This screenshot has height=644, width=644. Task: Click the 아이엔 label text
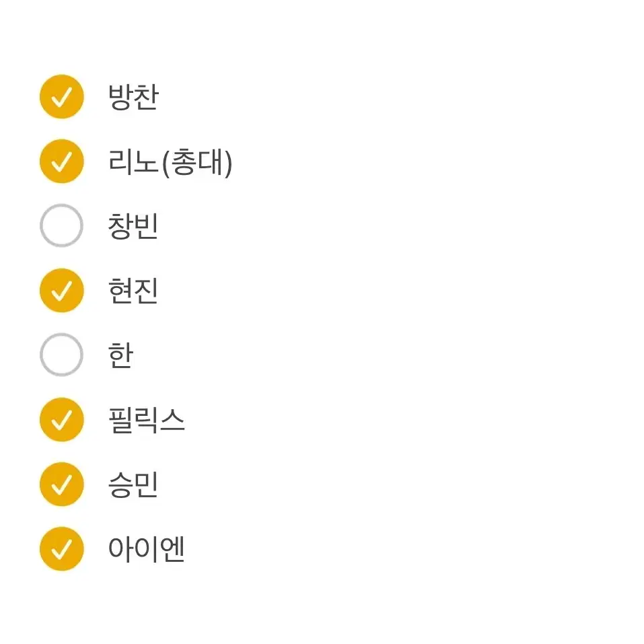click(x=146, y=549)
